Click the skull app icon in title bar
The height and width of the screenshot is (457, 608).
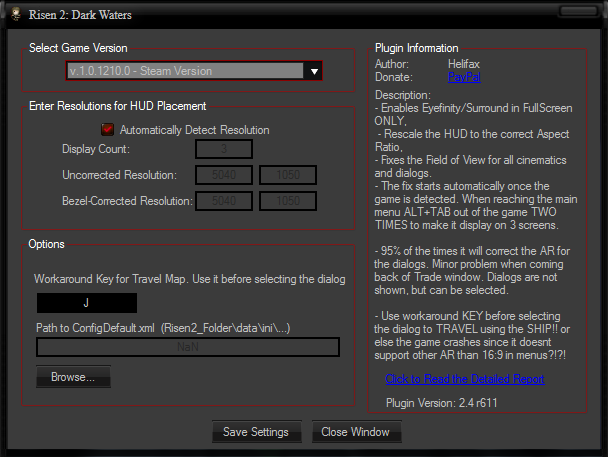16,14
